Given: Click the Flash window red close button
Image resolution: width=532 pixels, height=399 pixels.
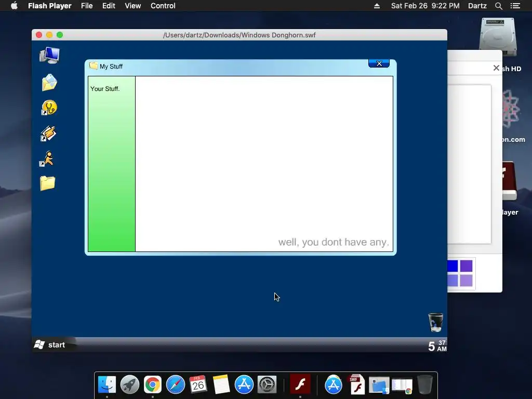Looking at the screenshot, I should pos(39,35).
